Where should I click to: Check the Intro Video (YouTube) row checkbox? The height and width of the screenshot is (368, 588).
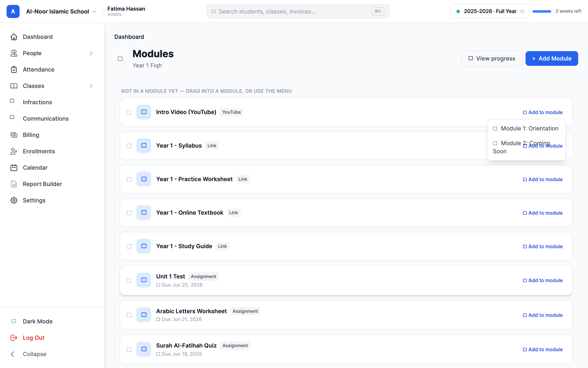129,112
